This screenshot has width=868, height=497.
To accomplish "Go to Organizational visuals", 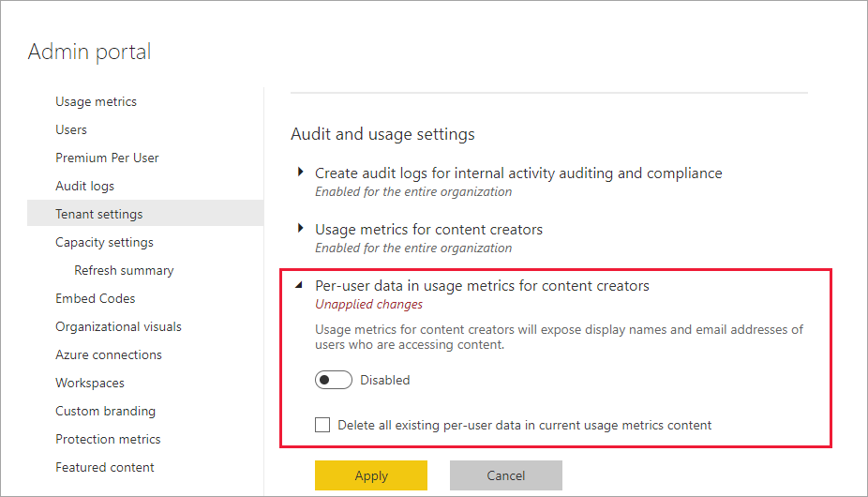I will pos(118,326).
